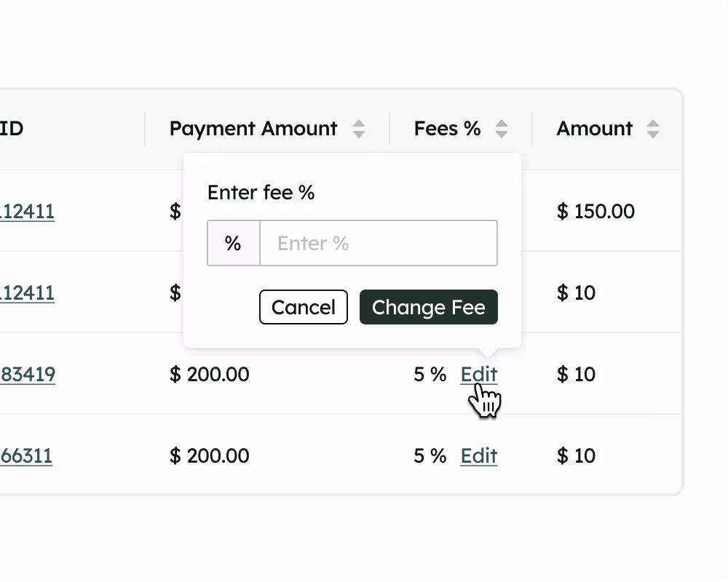The width and height of the screenshot is (728, 582).
Task: Click the $ 150.00 amount cell
Action: (x=595, y=212)
